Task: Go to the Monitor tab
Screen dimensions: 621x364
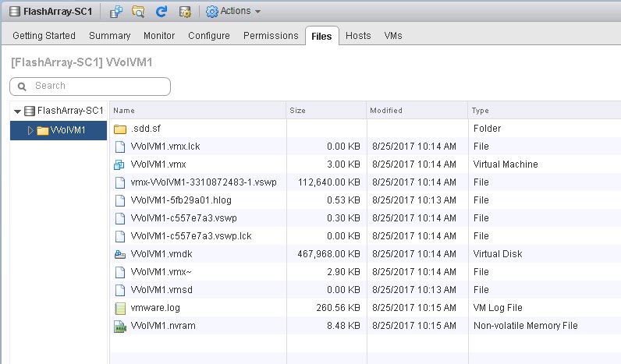Action: click(x=159, y=36)
